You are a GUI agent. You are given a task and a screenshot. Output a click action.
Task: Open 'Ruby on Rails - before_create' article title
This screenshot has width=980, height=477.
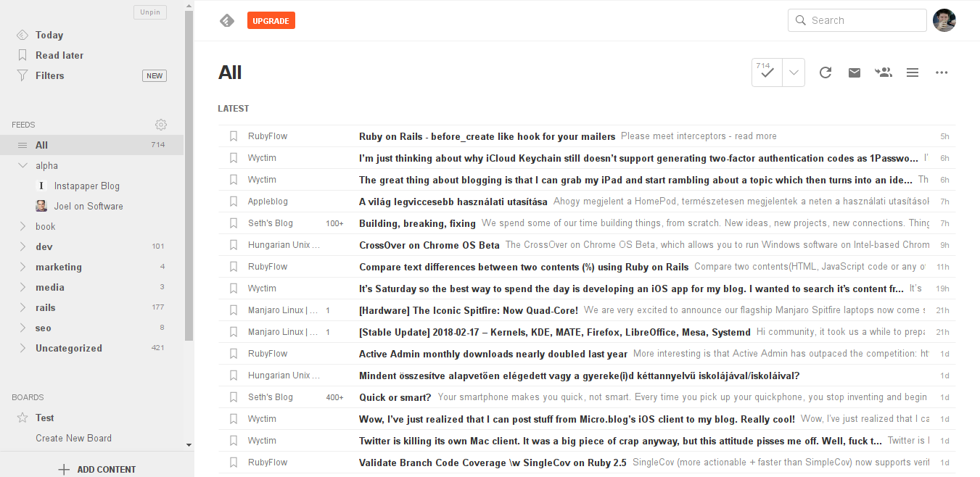[487, 136]
